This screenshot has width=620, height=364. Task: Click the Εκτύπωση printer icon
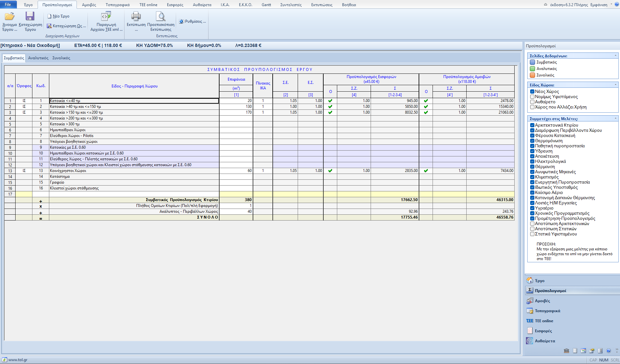pyautogui.click(x=136, y=16)
